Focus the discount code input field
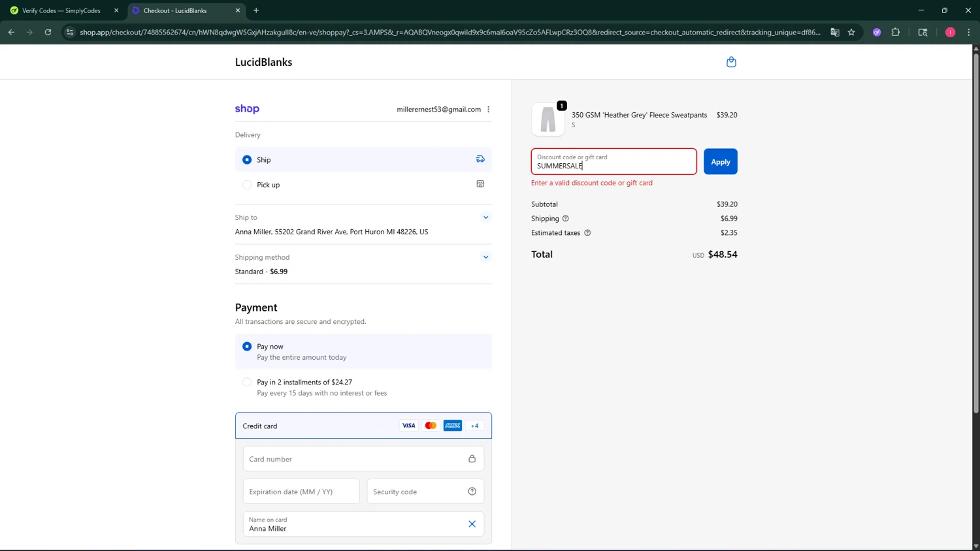The image size is (980, 551). point(614,162)
